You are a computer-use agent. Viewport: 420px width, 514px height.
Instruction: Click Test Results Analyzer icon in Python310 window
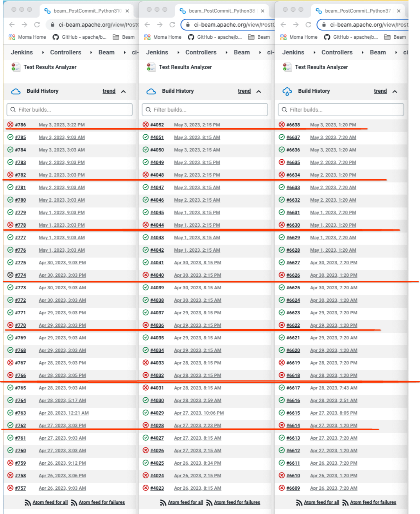click(16, 67)
